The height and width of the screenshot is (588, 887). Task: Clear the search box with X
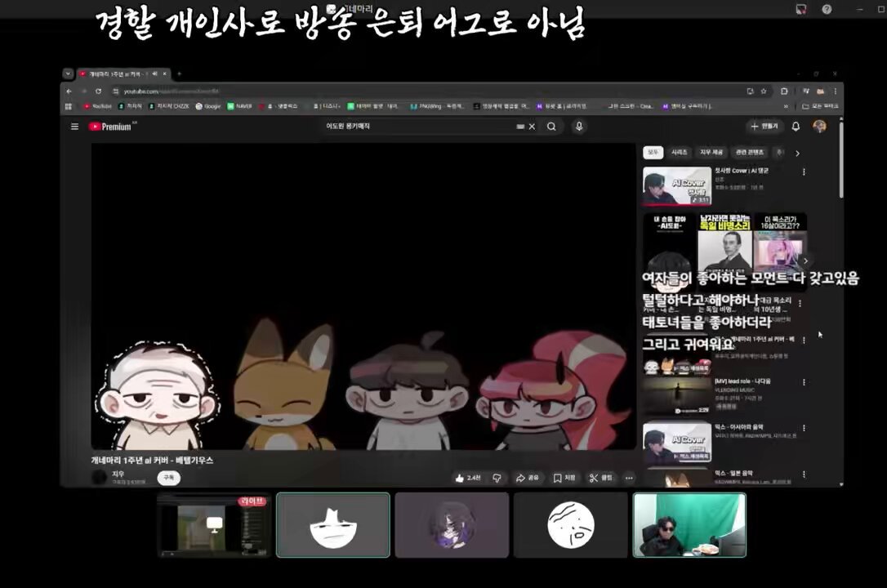532,127
